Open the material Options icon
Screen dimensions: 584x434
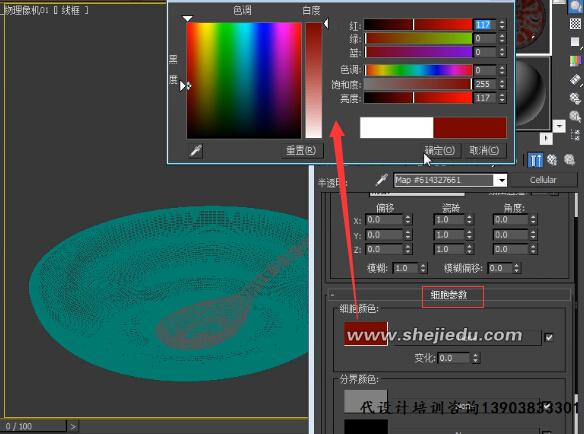pyautogui.click(x=575, y=98)
